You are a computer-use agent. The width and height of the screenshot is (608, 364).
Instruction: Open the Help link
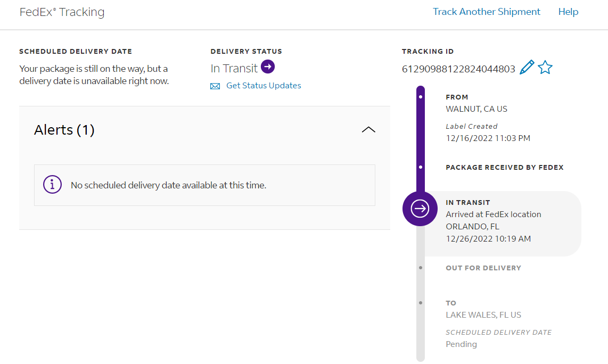tap(568, 12)
